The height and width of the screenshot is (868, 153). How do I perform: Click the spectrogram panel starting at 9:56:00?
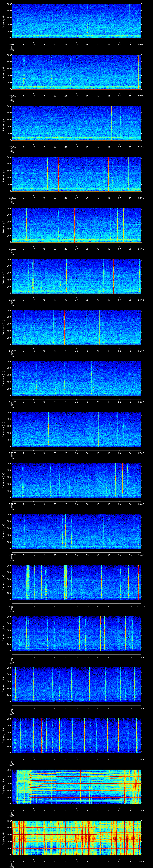(x=76, y=429)
